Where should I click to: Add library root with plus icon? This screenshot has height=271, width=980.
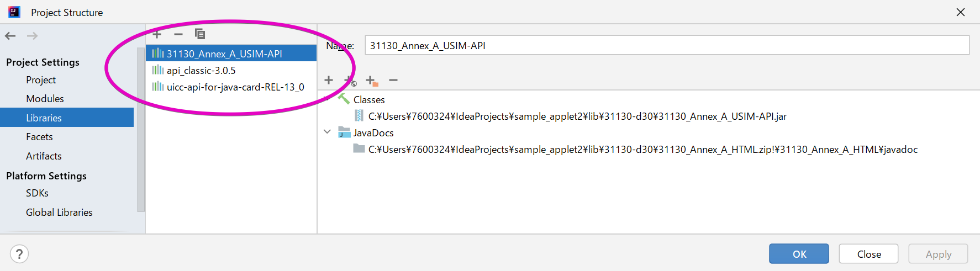click(329, 80)
